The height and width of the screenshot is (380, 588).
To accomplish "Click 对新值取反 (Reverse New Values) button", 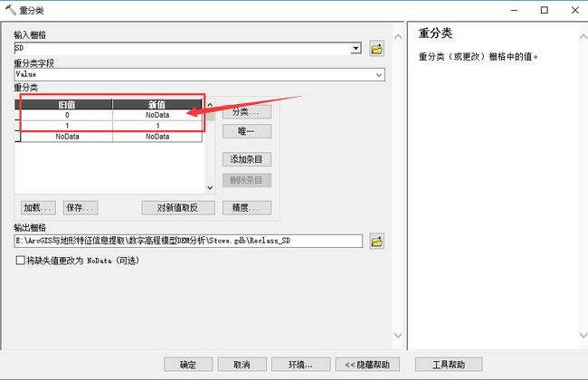I will [178, 207].
